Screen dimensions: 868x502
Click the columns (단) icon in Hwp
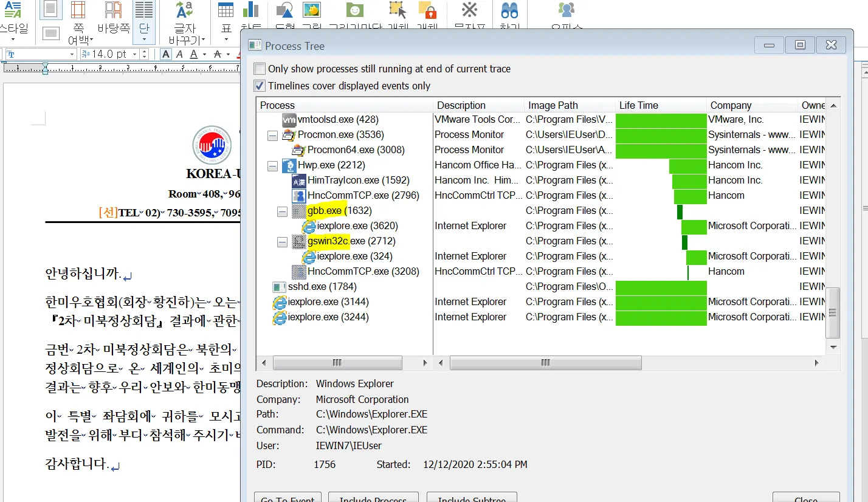144,10
